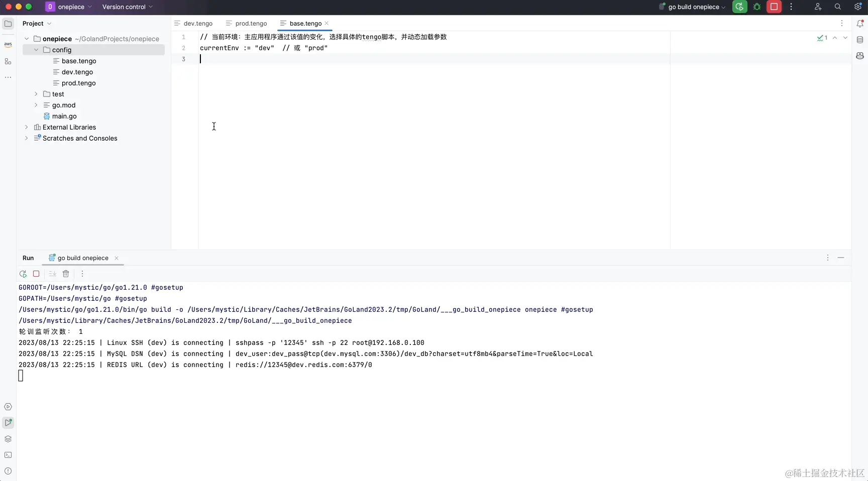Stop the running process with red Stop button
Image resolution: width=868 pixels, height=481 pixels.
774,7
